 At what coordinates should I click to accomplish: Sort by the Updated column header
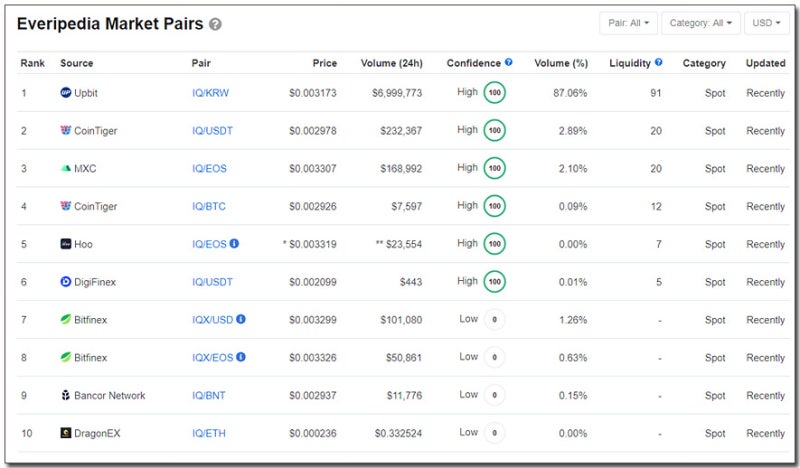(765, 63)
